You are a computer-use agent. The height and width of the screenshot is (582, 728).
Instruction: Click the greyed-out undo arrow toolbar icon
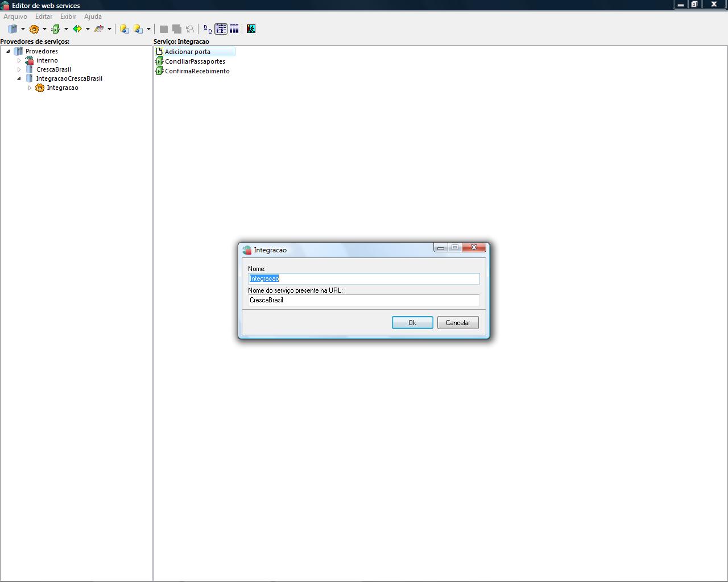pos(190,29)
